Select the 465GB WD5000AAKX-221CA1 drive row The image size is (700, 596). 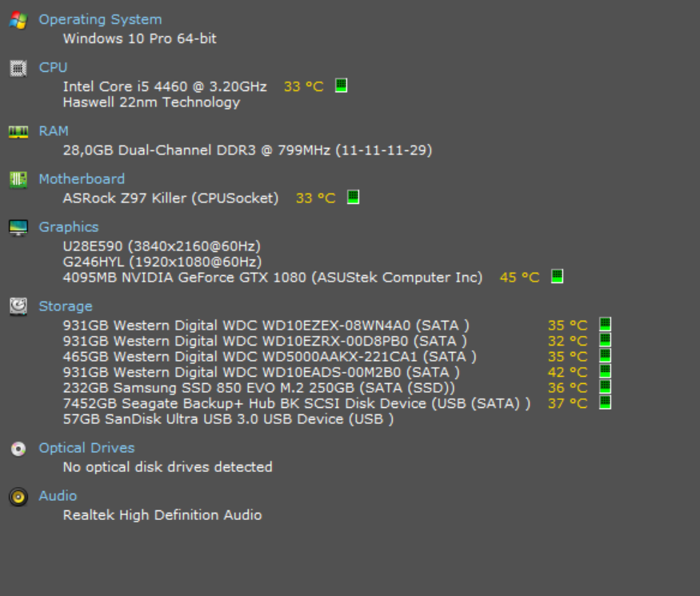tap(270, 357)
